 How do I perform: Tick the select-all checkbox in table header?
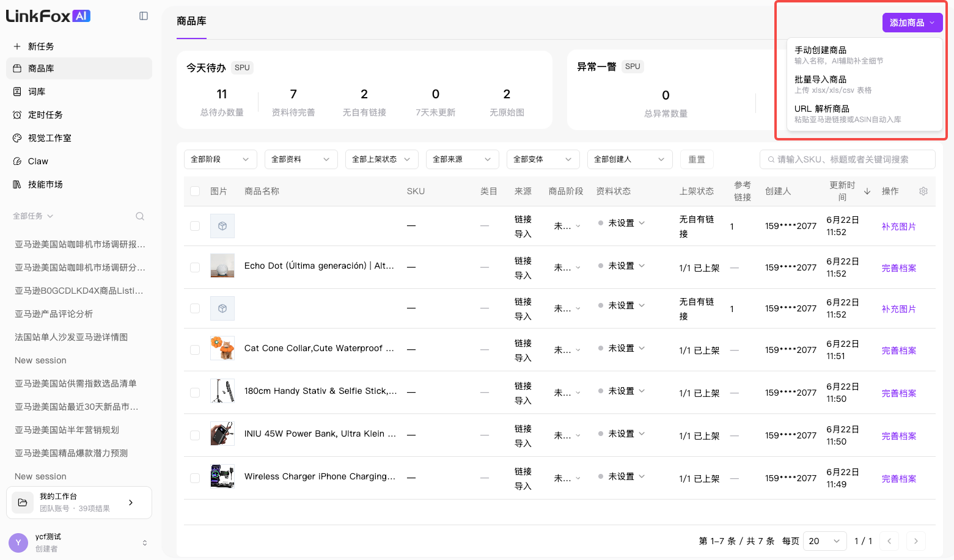pyautogui.click(x=195, y=191)
